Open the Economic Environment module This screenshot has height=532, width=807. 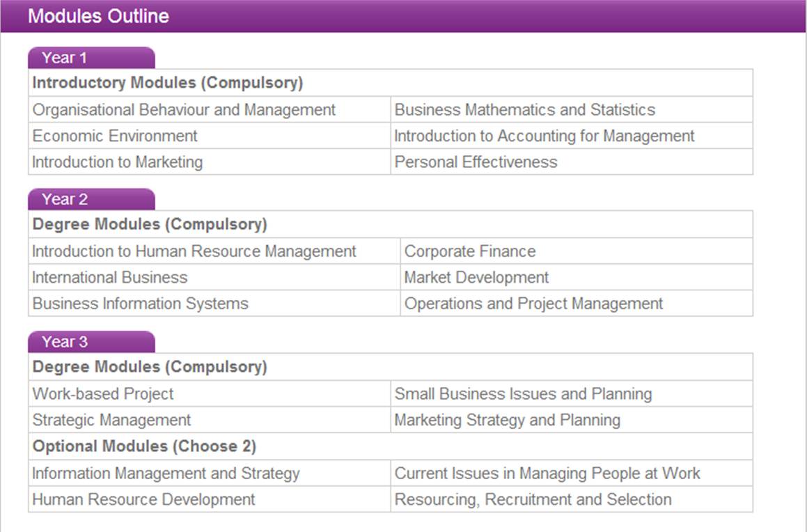[115, 136]
